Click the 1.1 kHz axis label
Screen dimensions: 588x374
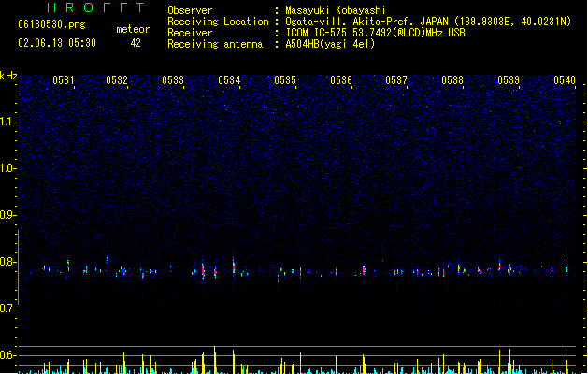coord(7,122)
